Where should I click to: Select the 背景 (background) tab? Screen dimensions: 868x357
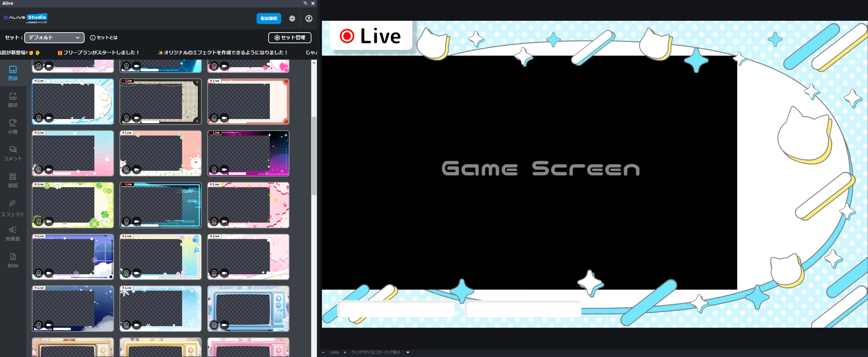tap(13, 73)
